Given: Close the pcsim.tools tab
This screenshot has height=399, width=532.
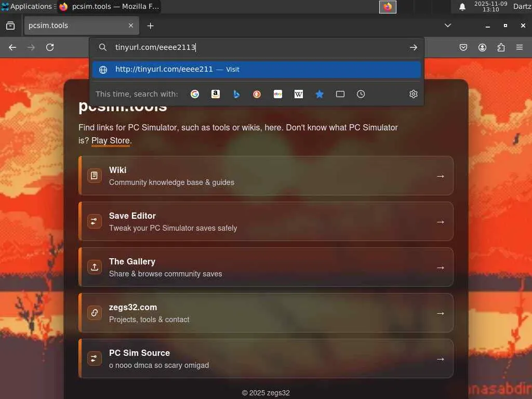Looking at the screenshot, I should (x=130, y=25).
